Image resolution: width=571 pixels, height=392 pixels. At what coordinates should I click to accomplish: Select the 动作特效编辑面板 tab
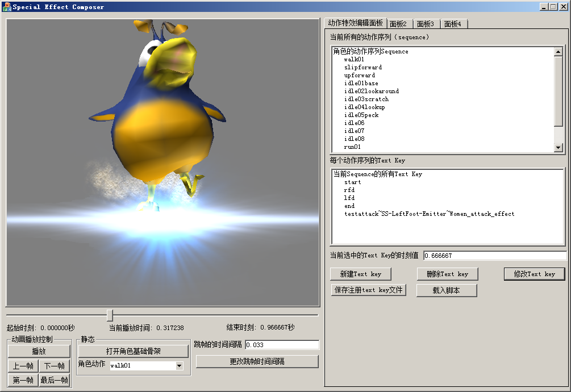click(x=356, y=23)
